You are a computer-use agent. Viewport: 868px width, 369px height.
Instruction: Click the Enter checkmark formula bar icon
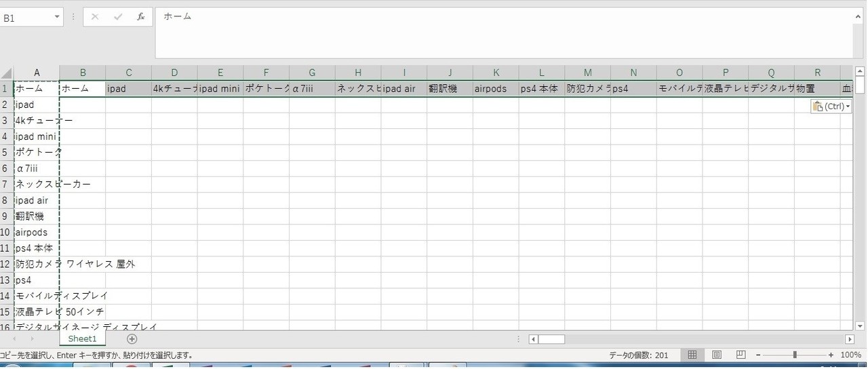coord(118,17)
